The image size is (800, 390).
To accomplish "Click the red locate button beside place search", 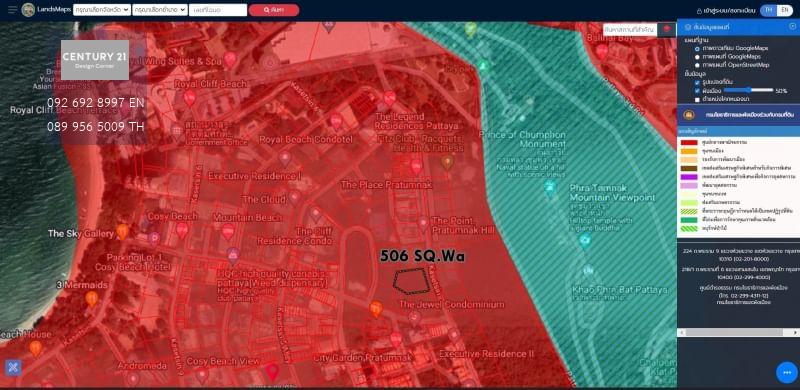I will click(666, 29).
